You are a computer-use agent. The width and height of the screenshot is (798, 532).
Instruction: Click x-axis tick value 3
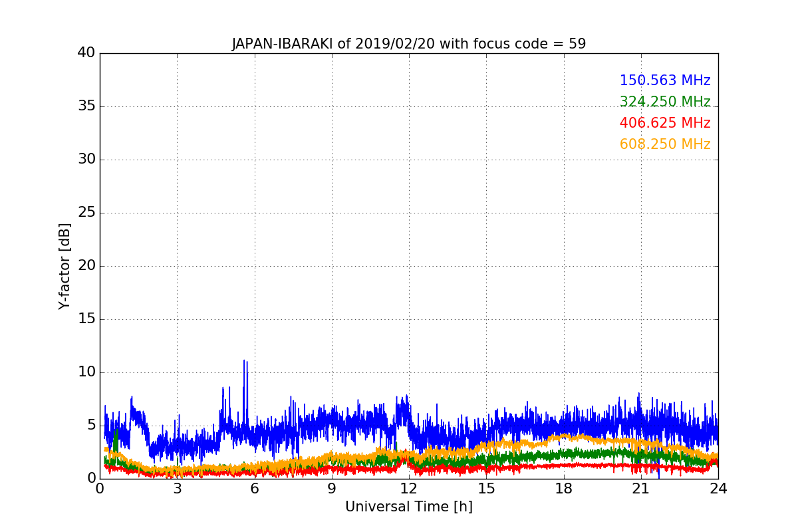(177, 489)
